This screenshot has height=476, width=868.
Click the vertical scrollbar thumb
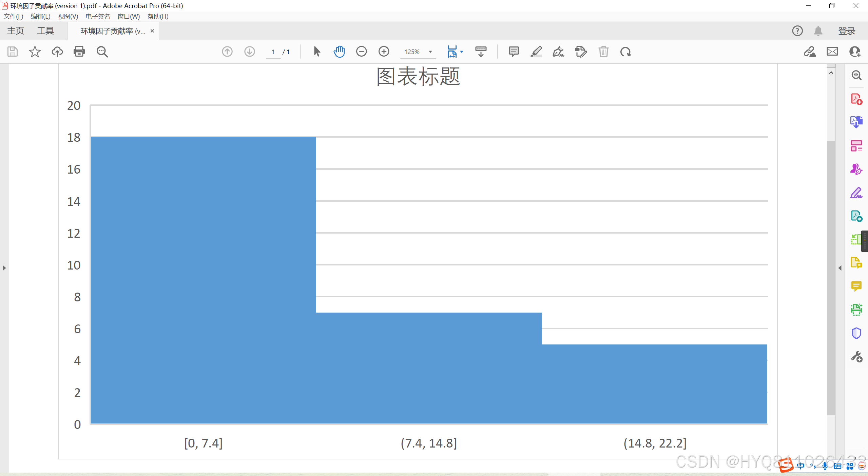pyautogui.click(x=831, y=278)
